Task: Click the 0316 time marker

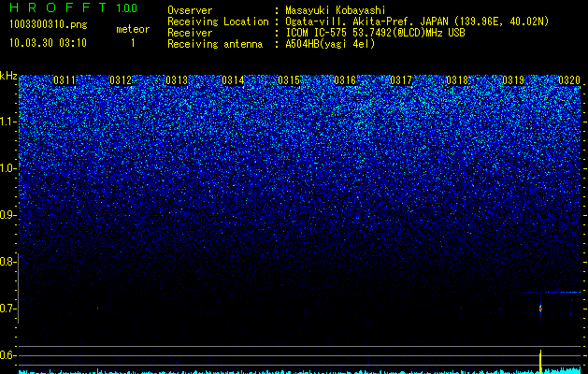Action: pos(345,80)
